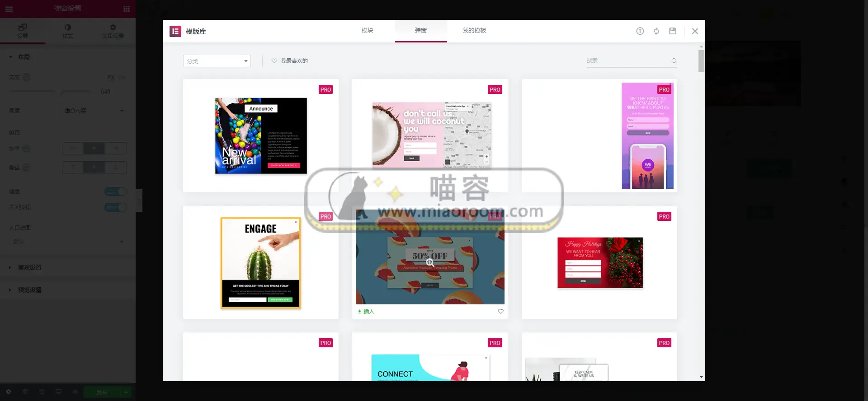Filter by 我最喜欢的 favorites
Viewport: 868px width, 401px height.
290,61
